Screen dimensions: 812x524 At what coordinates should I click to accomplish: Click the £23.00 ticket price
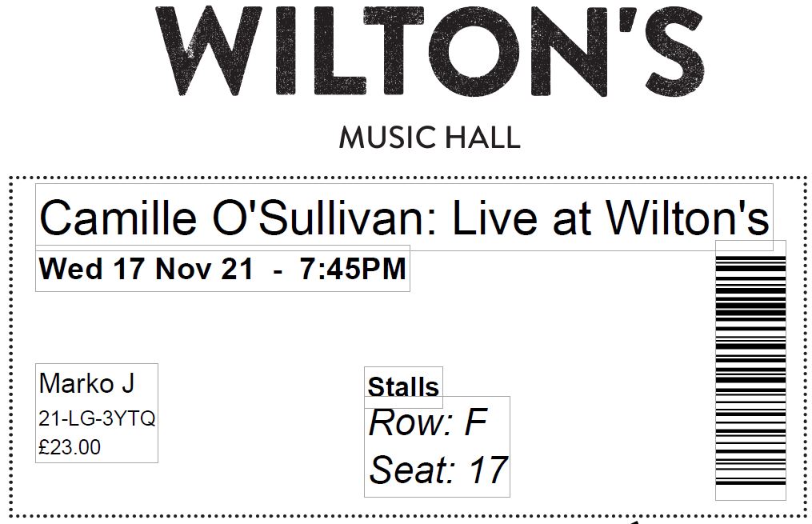70,447
